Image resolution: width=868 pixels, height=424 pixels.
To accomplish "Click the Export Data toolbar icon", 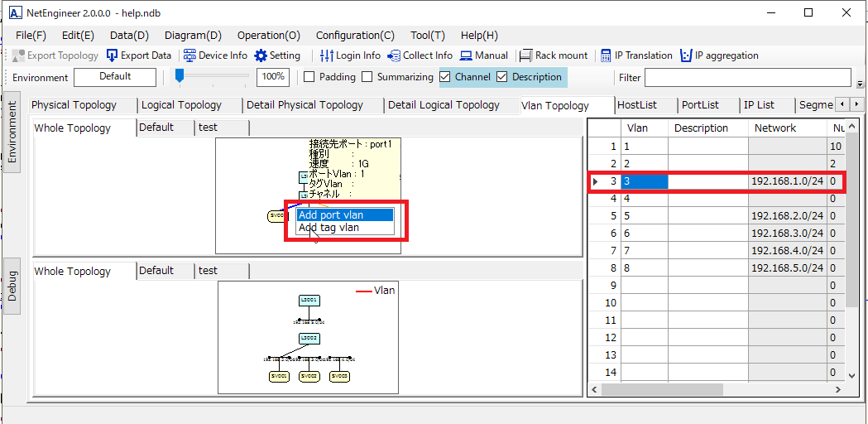I will pyautogui.click(x=113, y=55).
